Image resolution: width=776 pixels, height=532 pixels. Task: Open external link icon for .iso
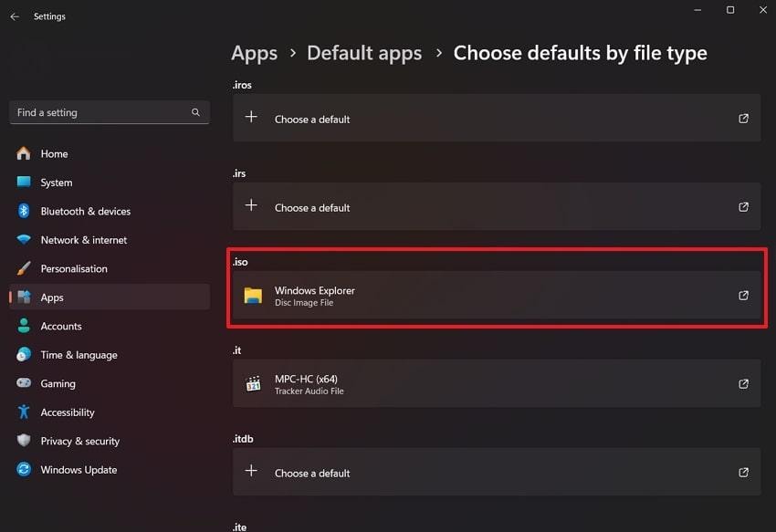[x=743, y=296]
